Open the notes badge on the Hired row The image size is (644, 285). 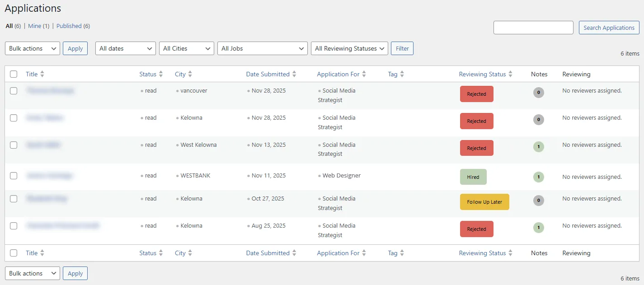click(x=538, y=177)
